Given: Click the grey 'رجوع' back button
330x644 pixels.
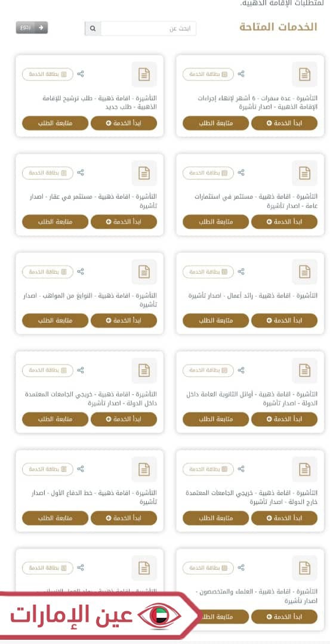Looking at the screenshot, I should point(32,27).
